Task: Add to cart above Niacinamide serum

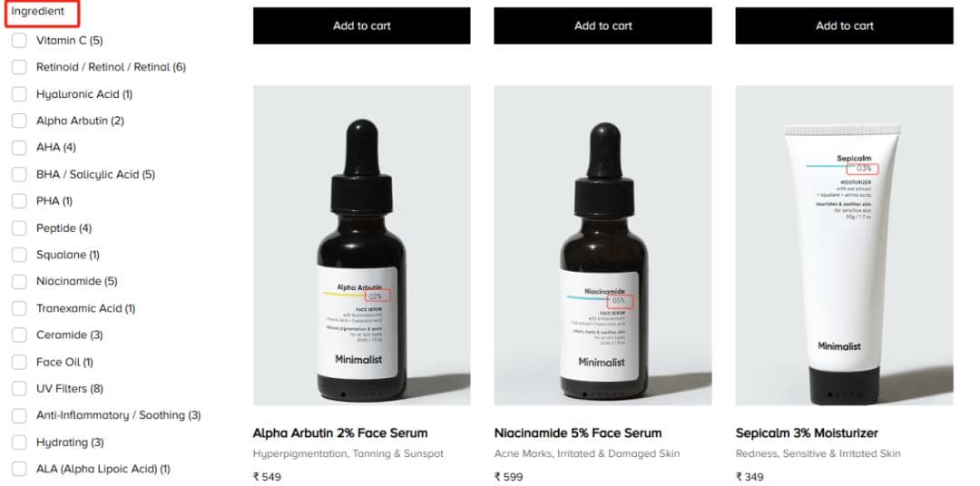Action: click(603, 25)
